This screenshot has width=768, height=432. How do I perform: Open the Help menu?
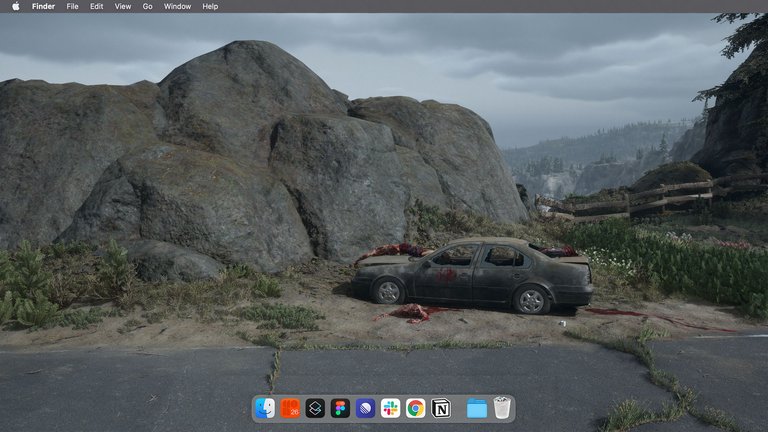(x=210, y=6)
